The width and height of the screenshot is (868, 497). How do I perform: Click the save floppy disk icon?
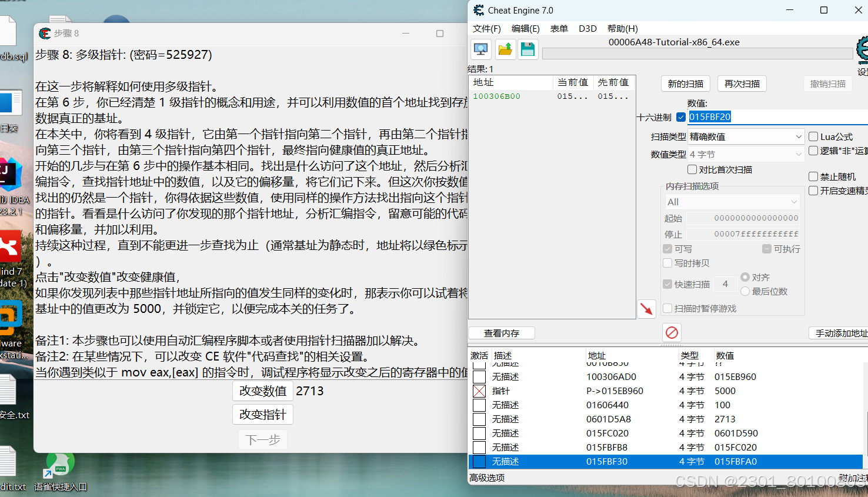tap(528, 49)
